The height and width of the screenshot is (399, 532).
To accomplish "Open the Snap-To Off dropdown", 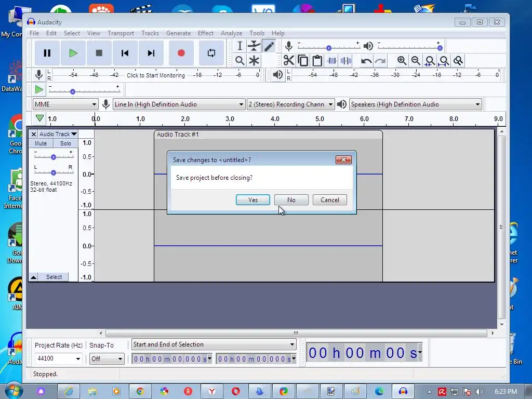I will 107,358.
